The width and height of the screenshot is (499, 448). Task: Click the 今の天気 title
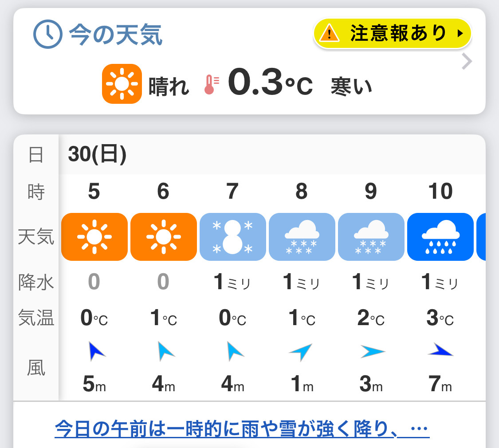(116, 34)
